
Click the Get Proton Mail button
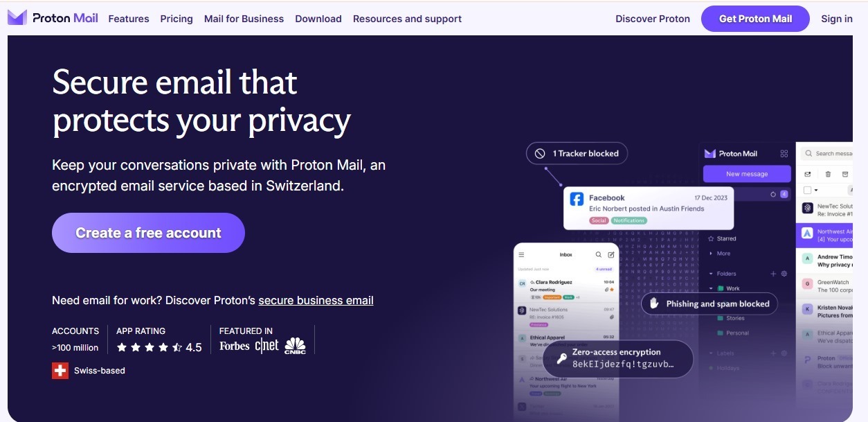point(755,19)
